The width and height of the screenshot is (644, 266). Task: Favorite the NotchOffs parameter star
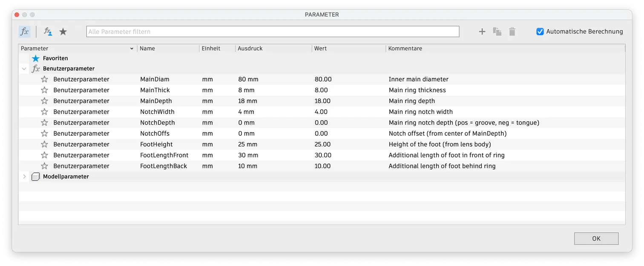(x=44, y=134)
